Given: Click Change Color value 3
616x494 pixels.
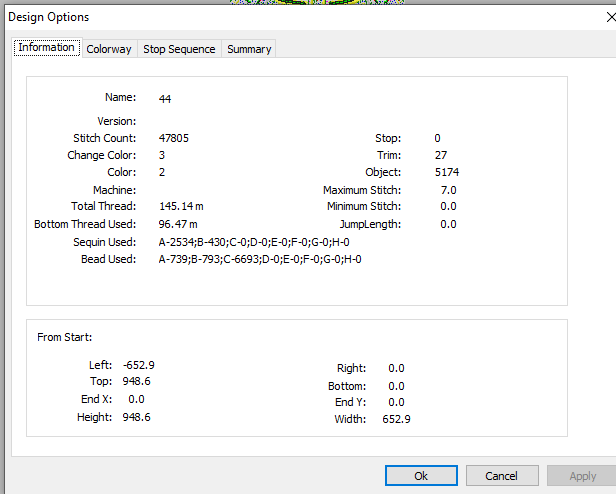Looking at the screenshot, I should click(162, 155).
